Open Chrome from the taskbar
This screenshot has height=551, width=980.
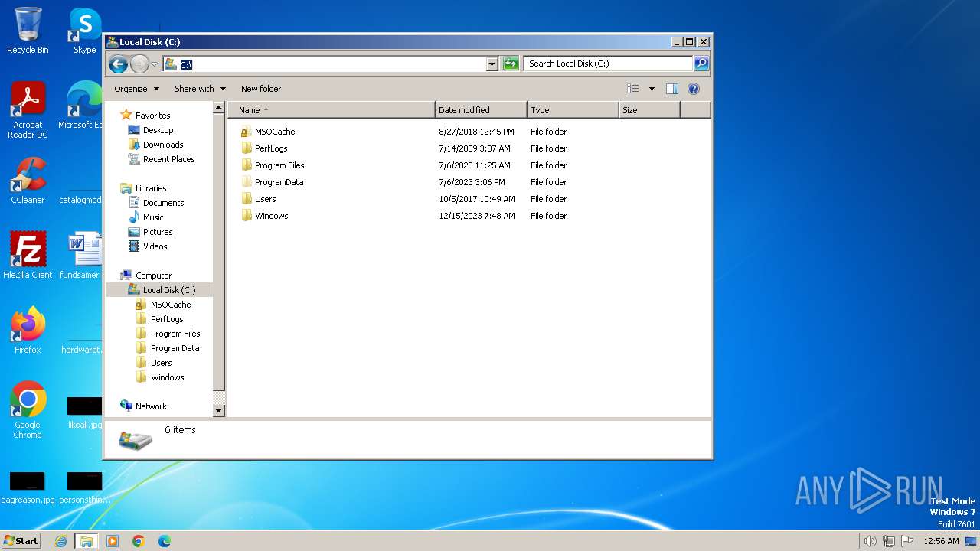139,541
